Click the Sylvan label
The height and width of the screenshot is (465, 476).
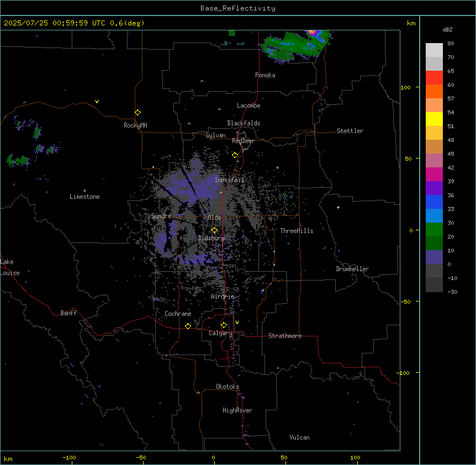coord(215,135)
